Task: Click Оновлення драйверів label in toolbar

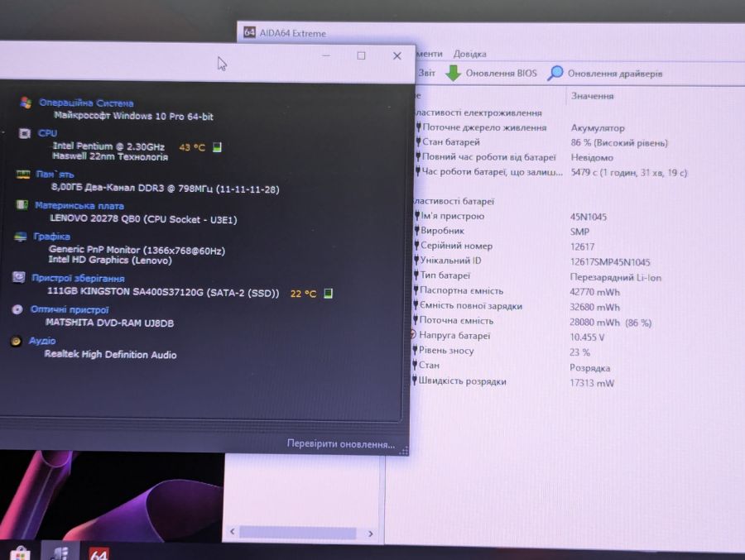Action: coord(615,74)
